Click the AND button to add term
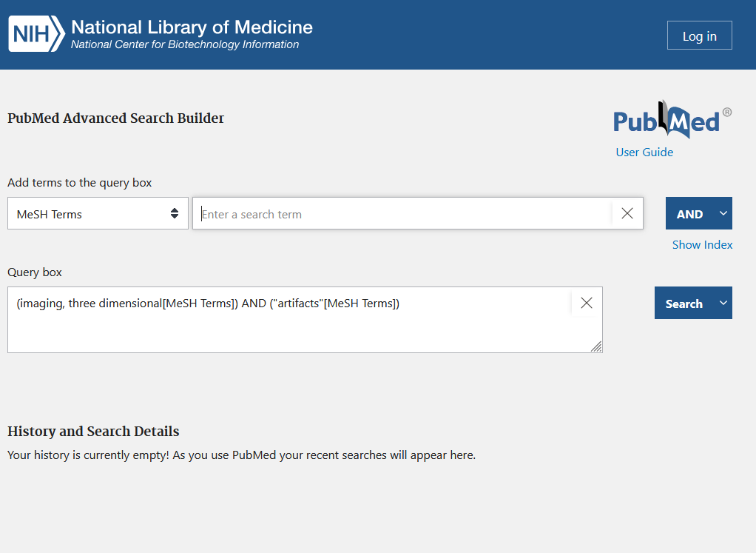 point(689,213)
